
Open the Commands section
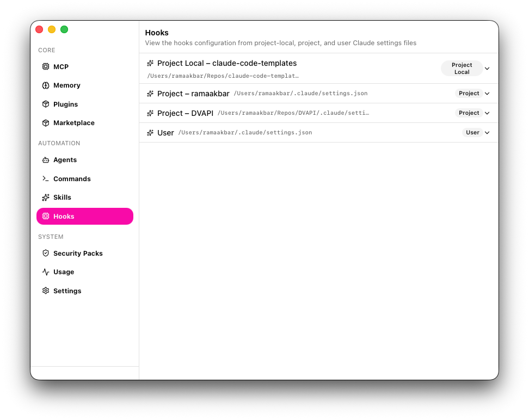[x=85, y=178]
